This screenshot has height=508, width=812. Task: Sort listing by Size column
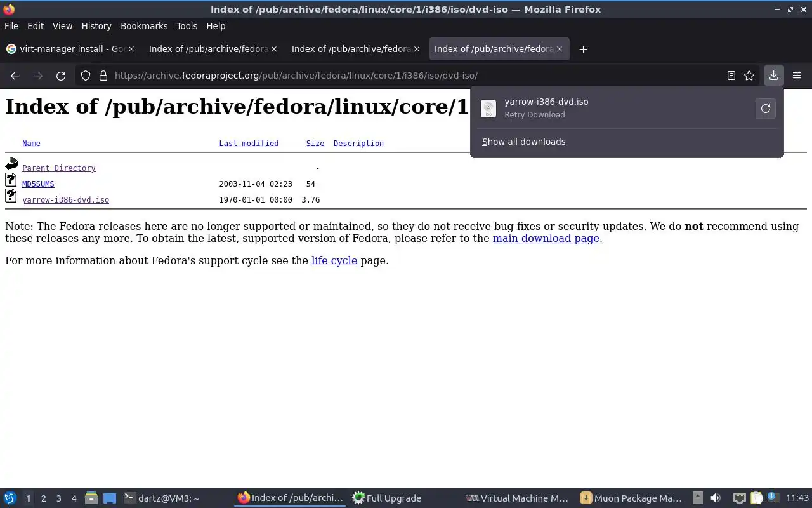tap(315, 144)
